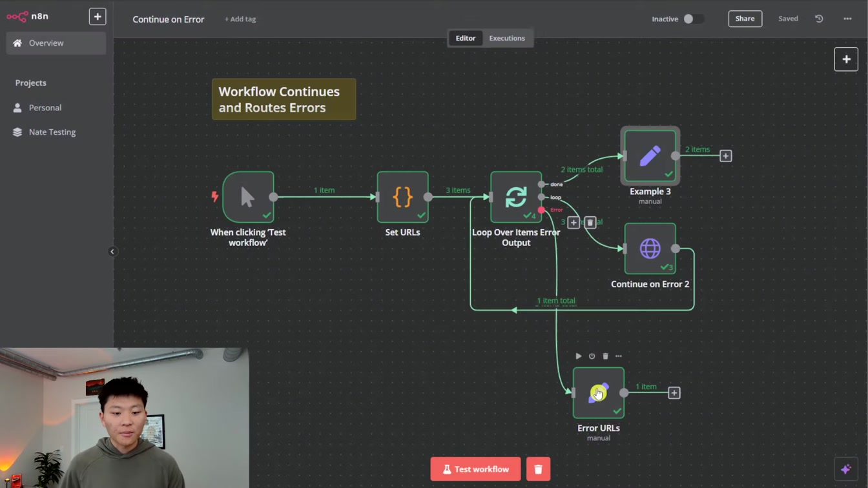
Task: Switch to the Executions tab
Action: 507,38
